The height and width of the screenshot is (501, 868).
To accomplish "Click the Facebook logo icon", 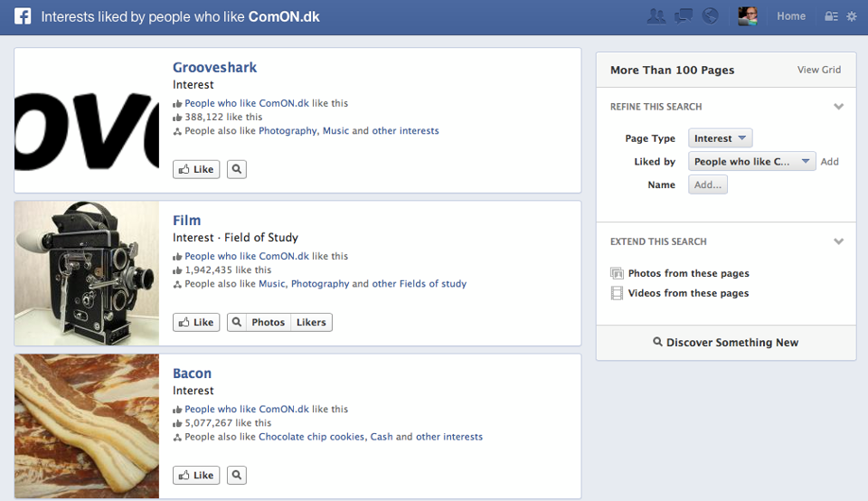I will click(22, 16).
